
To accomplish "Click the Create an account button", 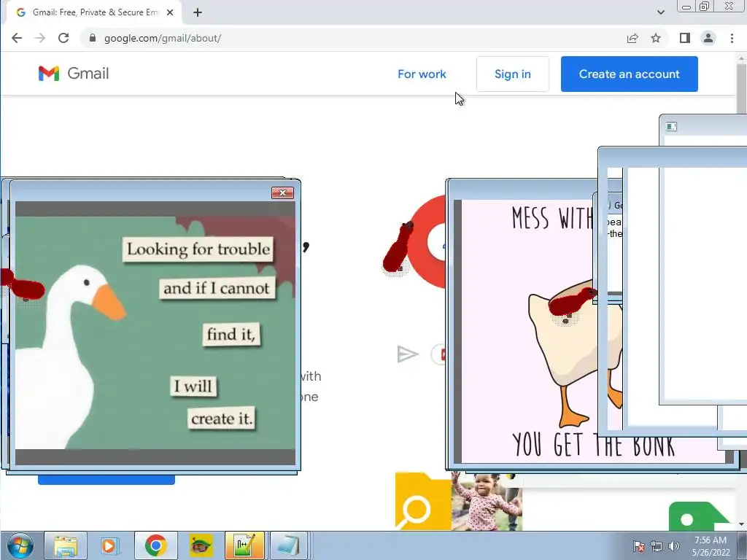I will pyautogui.click(x=630, y=74).
